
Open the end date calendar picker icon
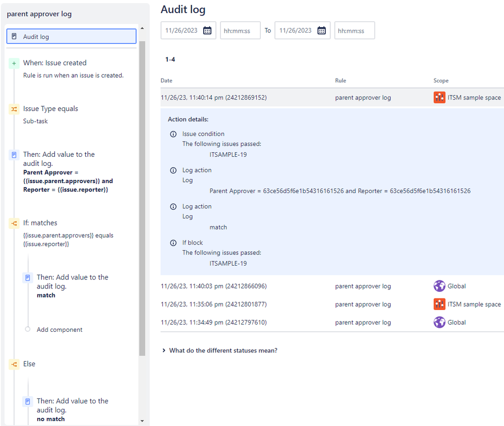point(321,31)
